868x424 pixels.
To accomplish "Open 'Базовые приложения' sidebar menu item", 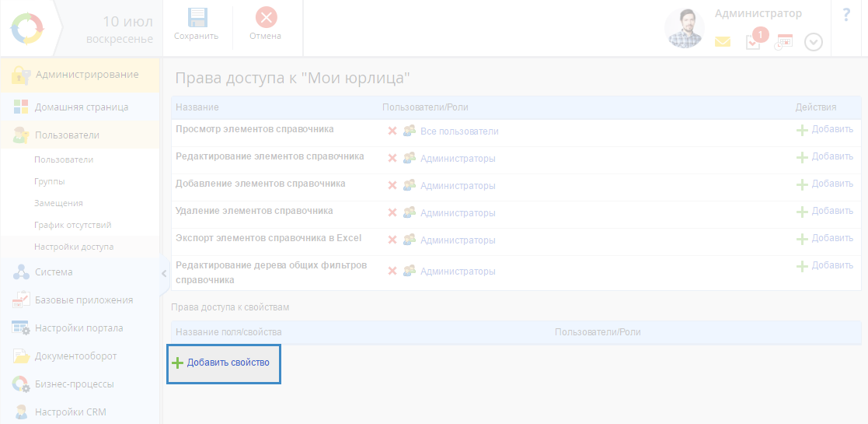I will (83, 300).
